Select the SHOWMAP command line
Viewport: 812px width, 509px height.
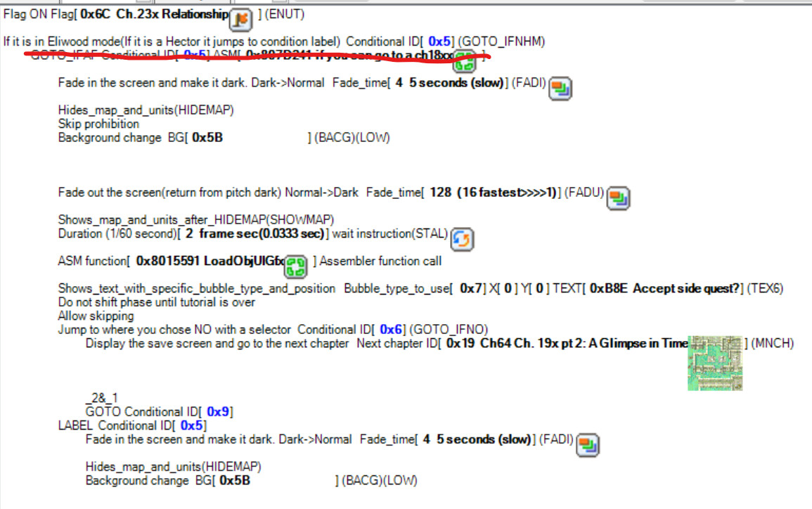(195, 219)
